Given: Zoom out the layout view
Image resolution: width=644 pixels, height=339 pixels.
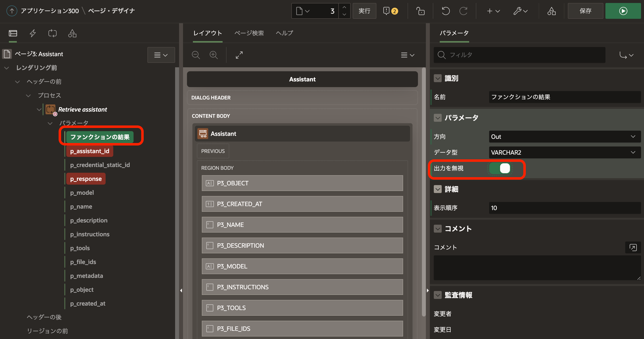Looking at the screenshot, I should click(x=196, y=55).
